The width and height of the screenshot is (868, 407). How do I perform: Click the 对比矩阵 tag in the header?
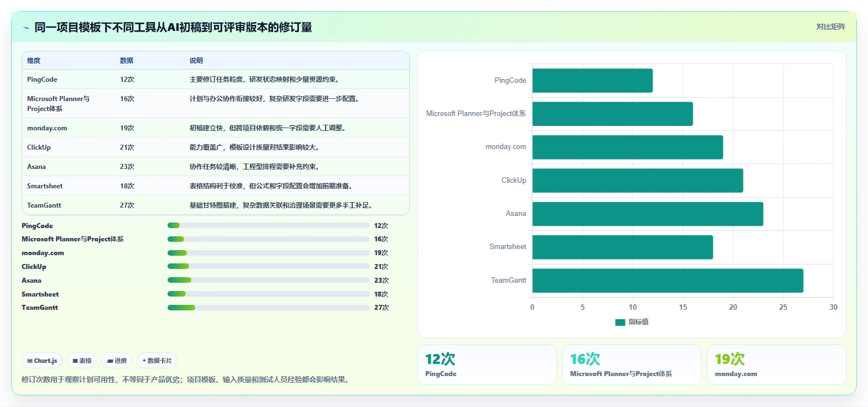(830, 27)
